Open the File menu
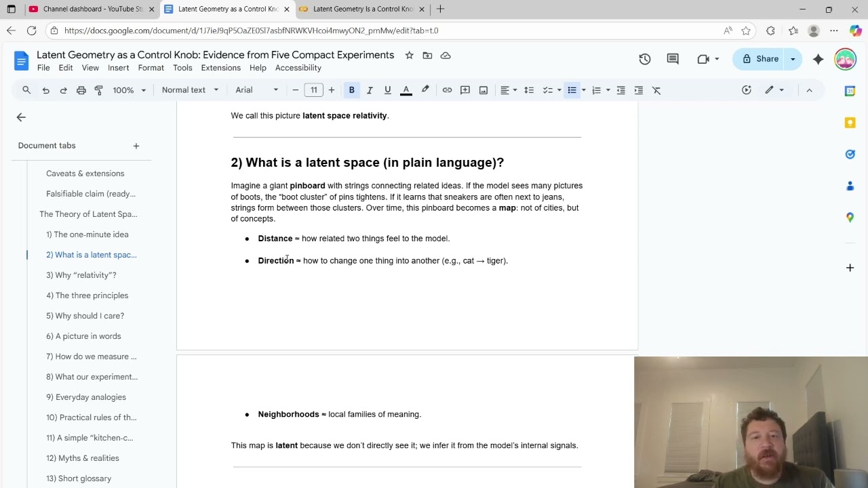The image size is (868, 488). (43, 68)
